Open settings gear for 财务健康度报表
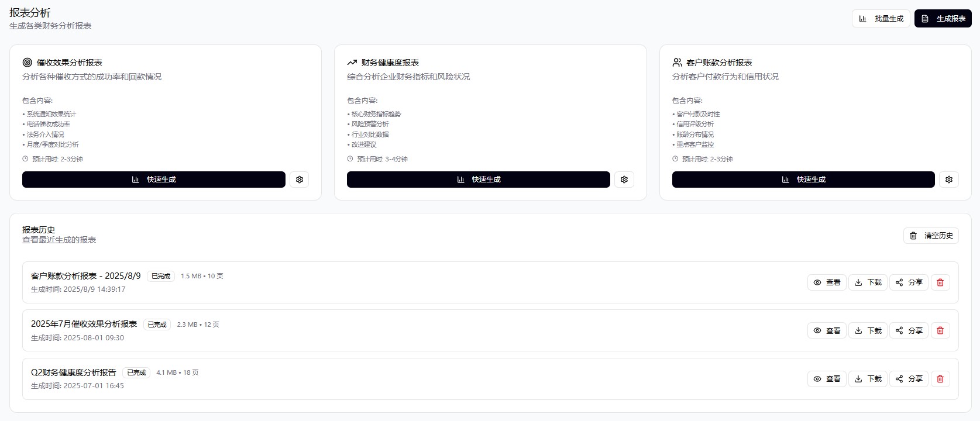980x421 pixels. pyautogui.click(x=624, y=180)
